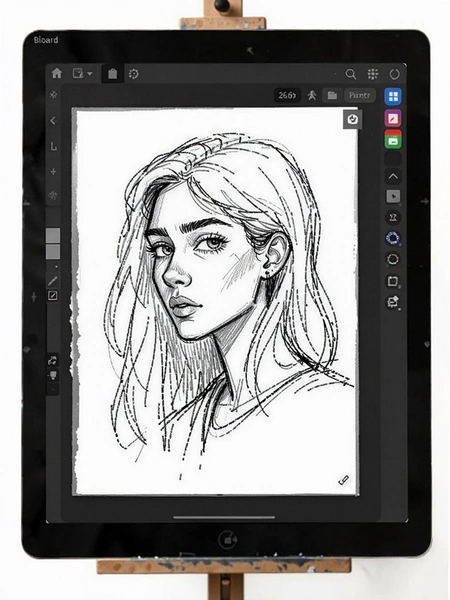Open the blue color wheel ring
The image size is (450, 600).
click(x=393, y=238)
